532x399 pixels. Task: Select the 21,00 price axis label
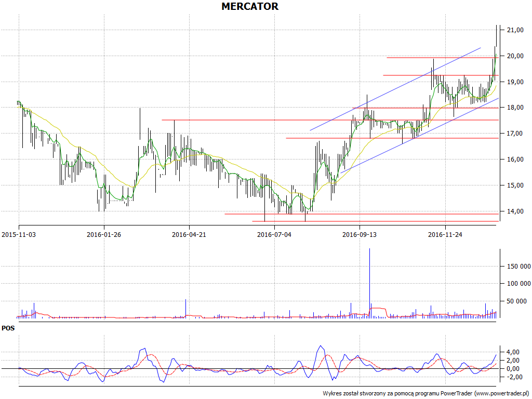click(515, 30)
